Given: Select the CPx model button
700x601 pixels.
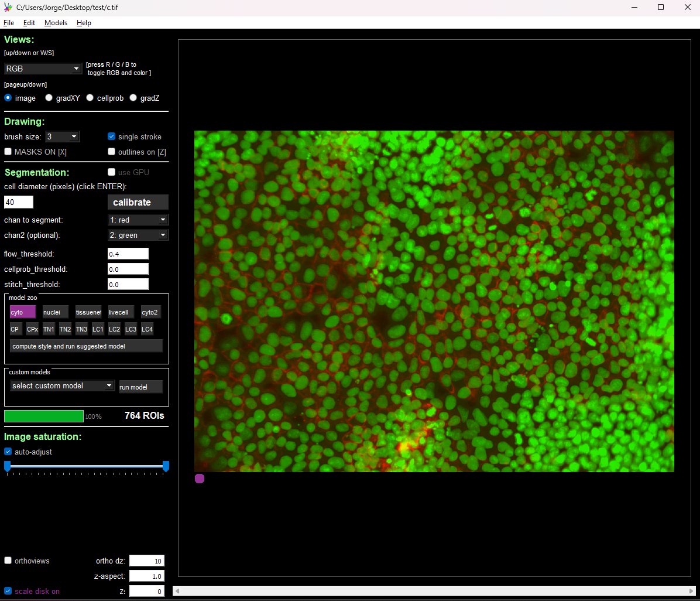Looking at the screenshot, I should point(32,329).
